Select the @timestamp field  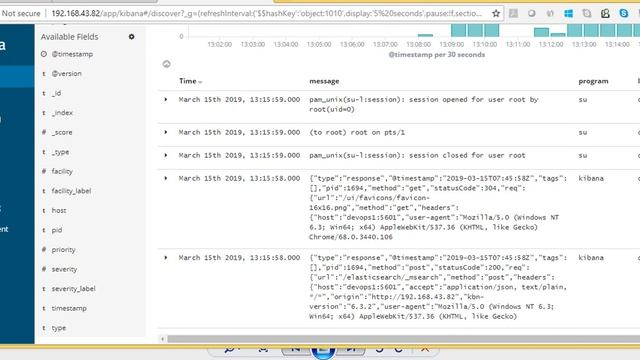72,54
